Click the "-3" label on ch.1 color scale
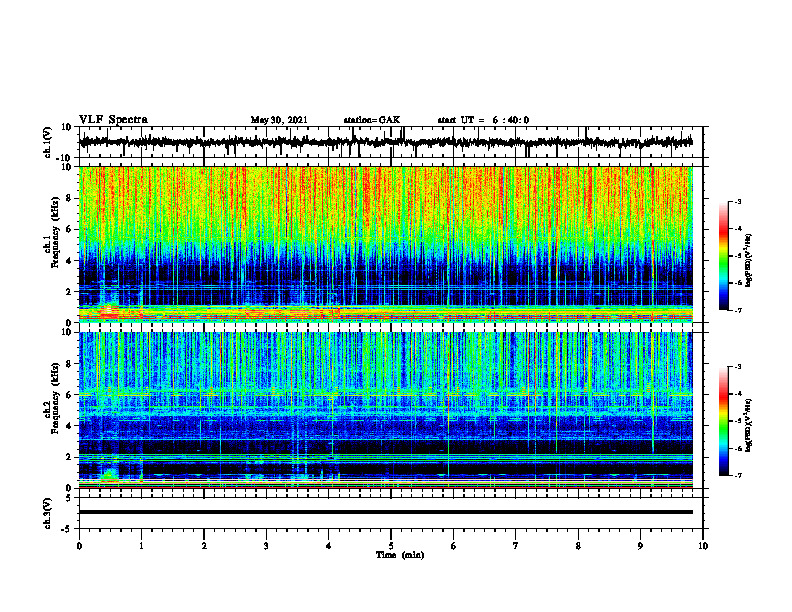Viewport: 792px width, 612px height. (x=738, y=201)
